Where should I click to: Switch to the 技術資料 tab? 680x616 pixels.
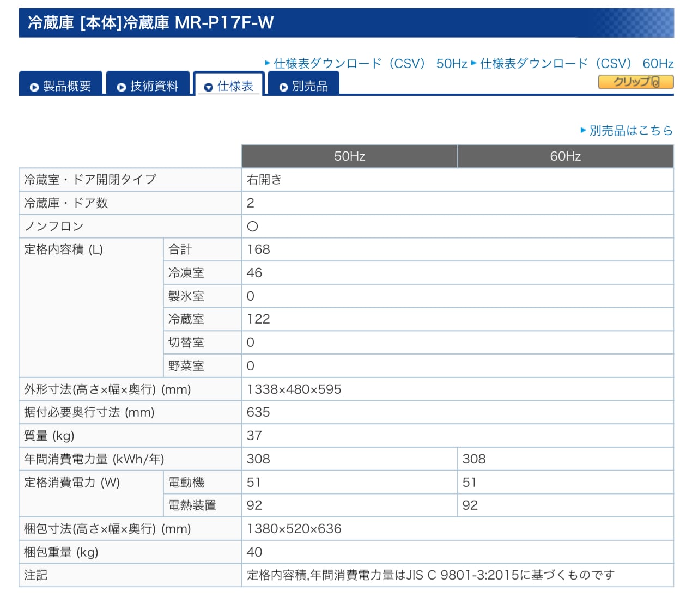point(148,83)
